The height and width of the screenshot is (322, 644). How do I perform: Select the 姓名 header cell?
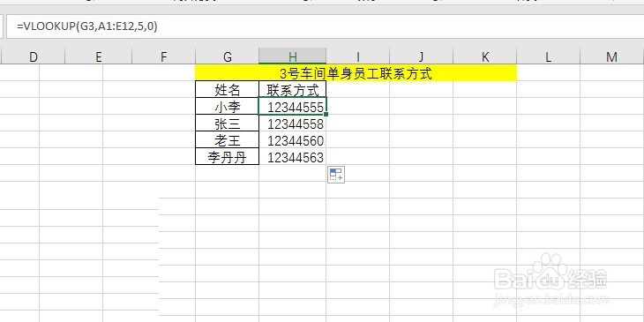point(227,89)
